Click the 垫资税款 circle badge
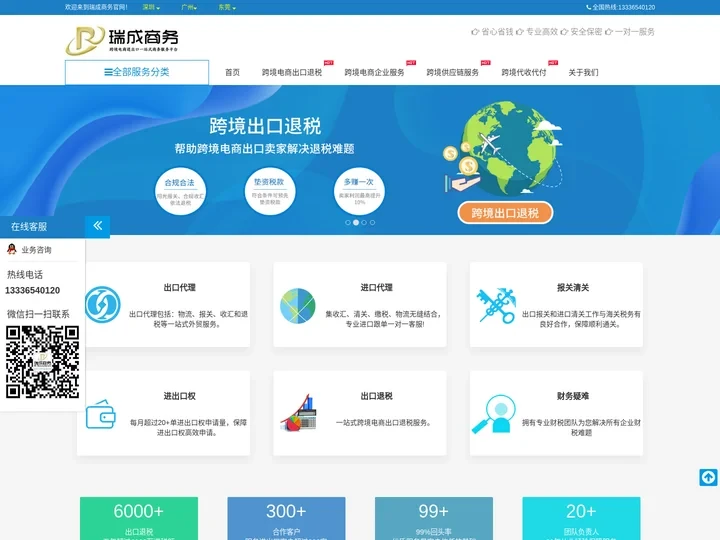Viewport: 720px width, 540px height. pos(270,191)
